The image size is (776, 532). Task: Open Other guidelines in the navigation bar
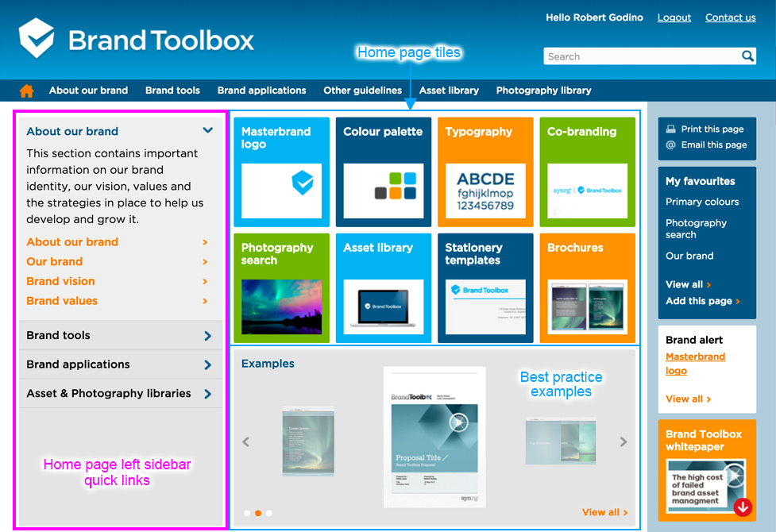362,91
